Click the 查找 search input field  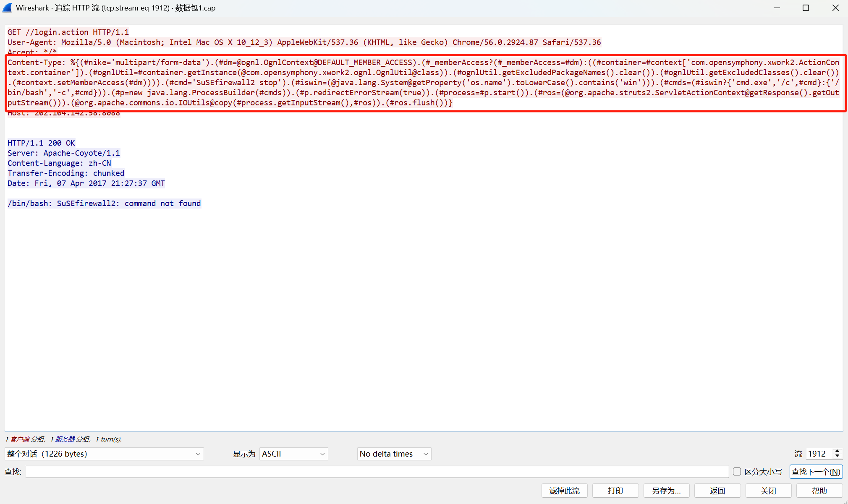click(377, 472)
